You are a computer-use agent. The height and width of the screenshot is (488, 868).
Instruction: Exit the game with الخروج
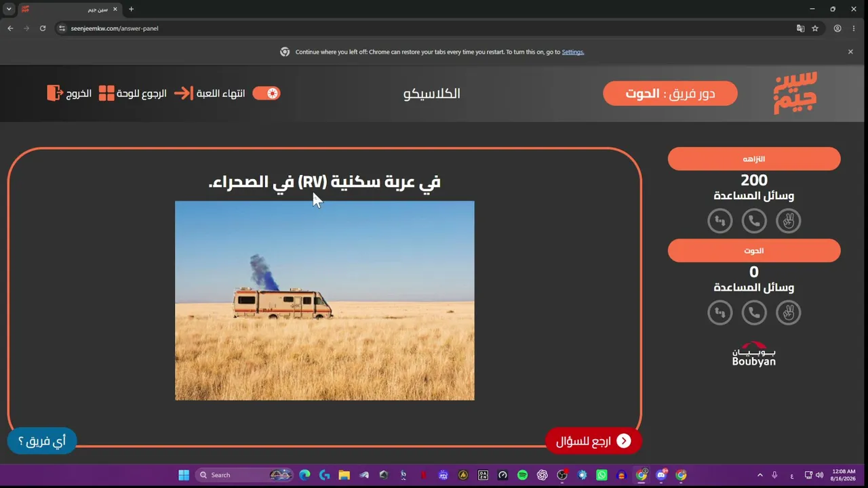[69, 94]
